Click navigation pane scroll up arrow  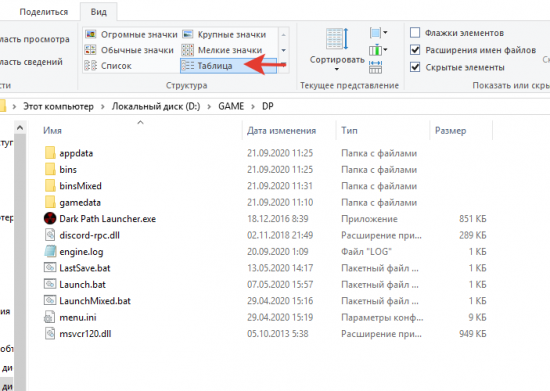pyautogui.click(x=20, y=128)
